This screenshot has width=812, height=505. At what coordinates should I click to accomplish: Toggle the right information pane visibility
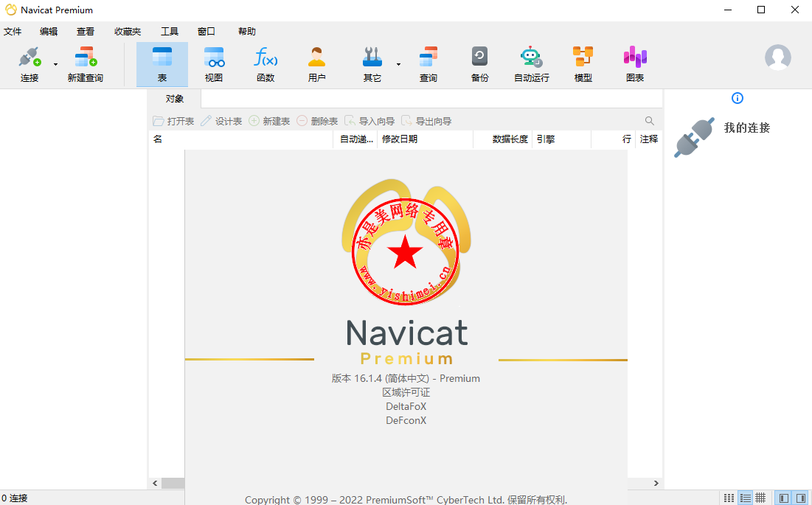pos(801,498)
